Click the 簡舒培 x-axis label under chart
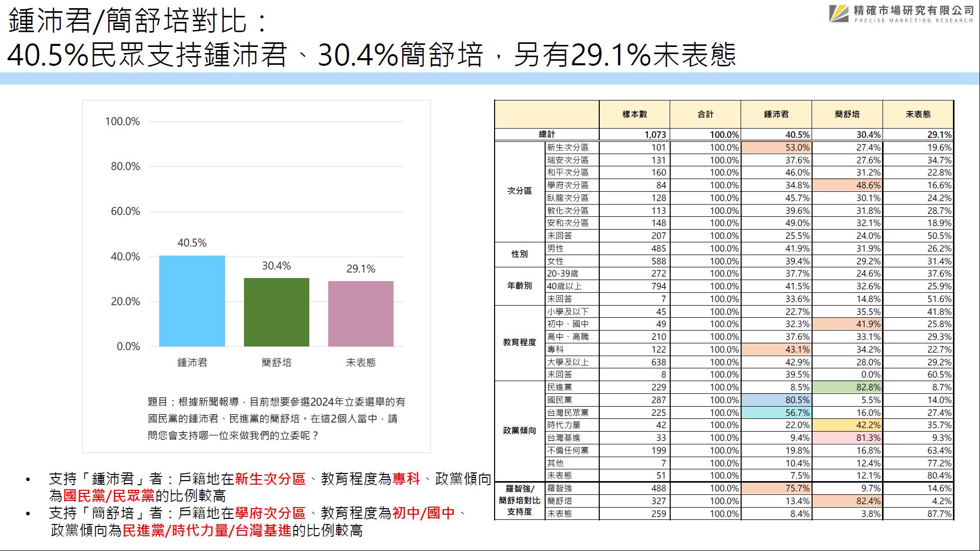Image resolution: width=980 pixels, height=551 pixels. (x=276, y=362)
